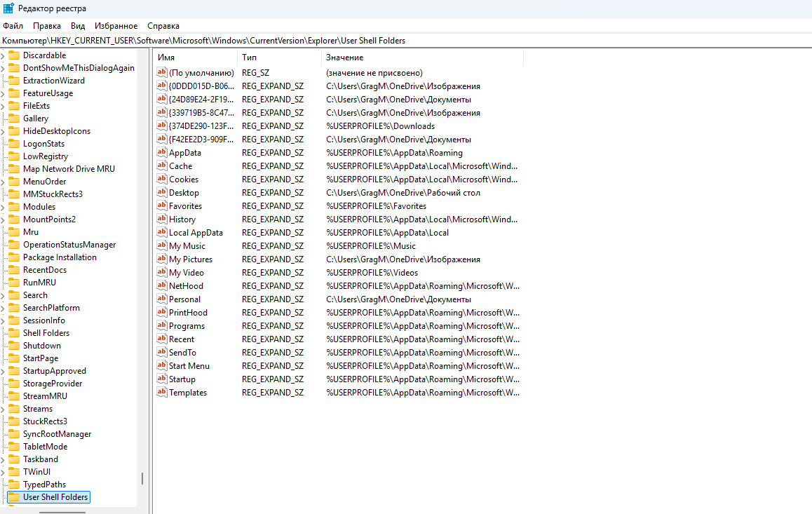Image resolution: width=812 pixels, height=514 pixels.
Task: Open the Вид menu
Action: [x=78, y=26]
